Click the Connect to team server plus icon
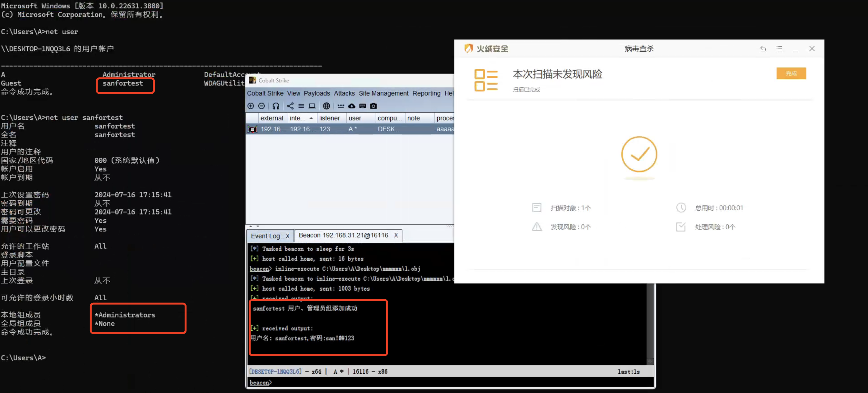 tap(250, 106)
